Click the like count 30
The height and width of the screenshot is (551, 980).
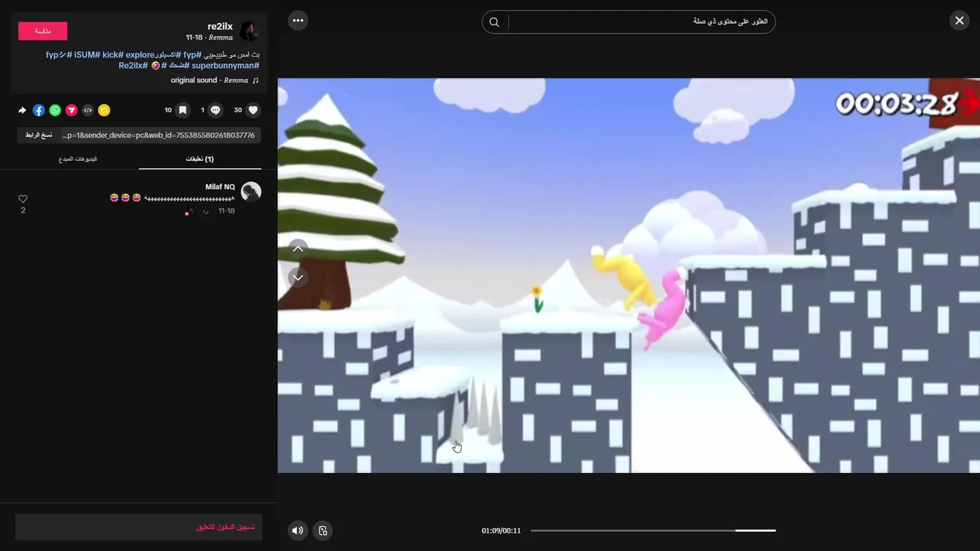click(237, 110)
